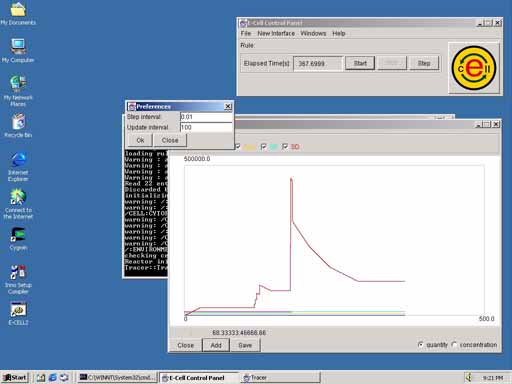Click the volume icon in system tray
Screen dimensions: 512x384
coord(469,377)
